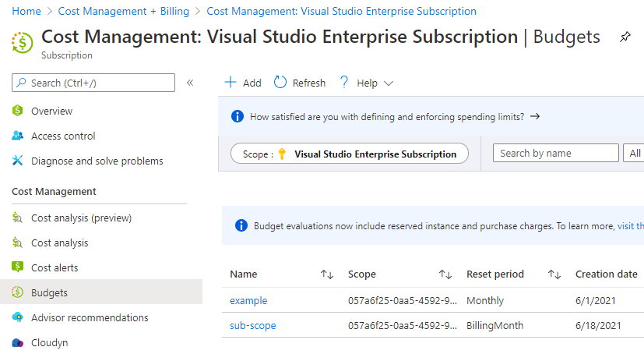
Task: Click scope ID cell in sub-scope row
Action: (403, 326)
